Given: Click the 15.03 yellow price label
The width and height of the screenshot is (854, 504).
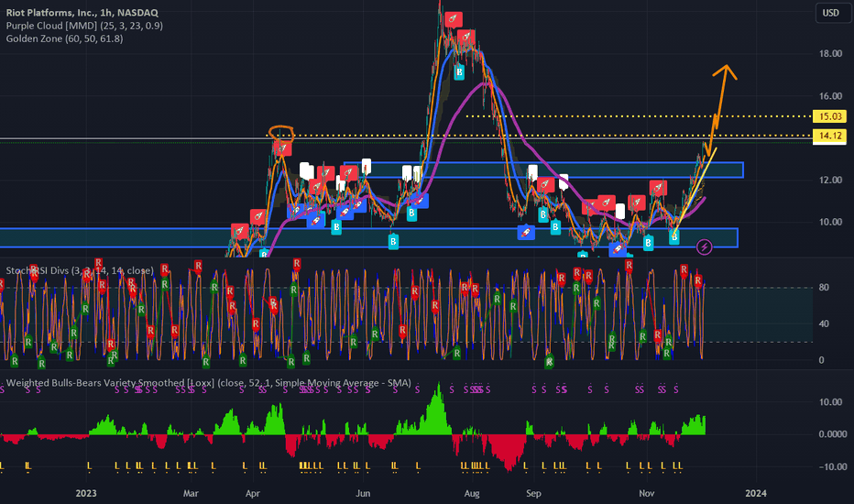Looking at the screenshot, I should point(829,116).
